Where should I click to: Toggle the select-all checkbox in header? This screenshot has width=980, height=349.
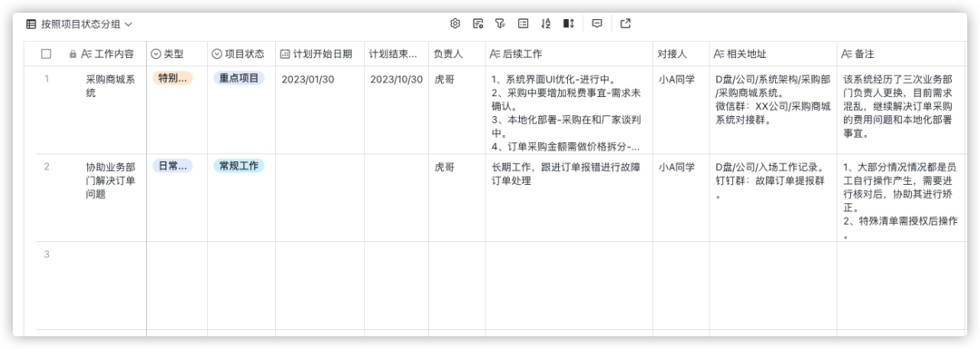point(46,54)
